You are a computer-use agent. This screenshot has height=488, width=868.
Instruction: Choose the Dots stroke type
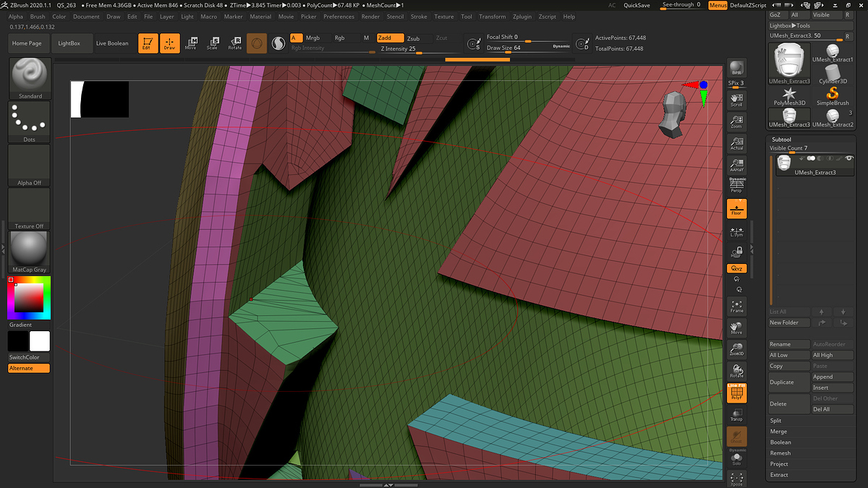[x=30, y=121]
